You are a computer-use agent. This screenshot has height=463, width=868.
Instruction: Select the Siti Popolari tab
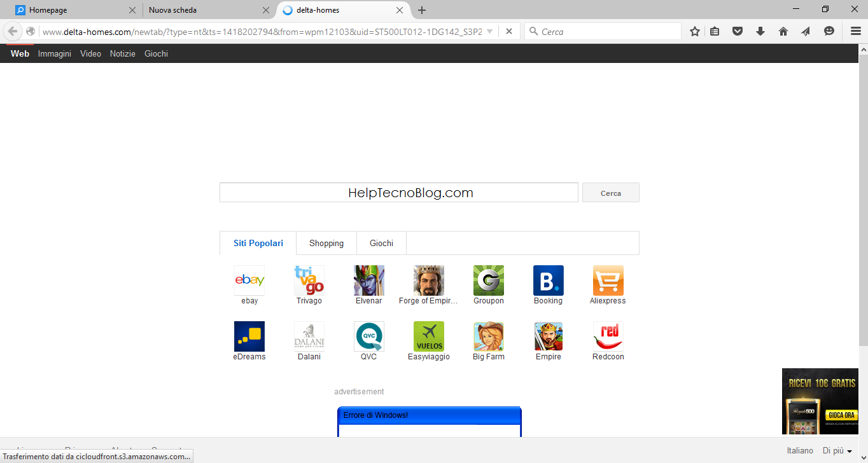tap(258, 243)
